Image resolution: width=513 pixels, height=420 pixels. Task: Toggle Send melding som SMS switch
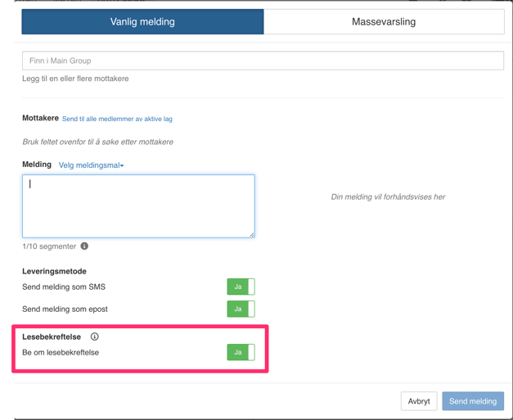(x=241, y=287)
